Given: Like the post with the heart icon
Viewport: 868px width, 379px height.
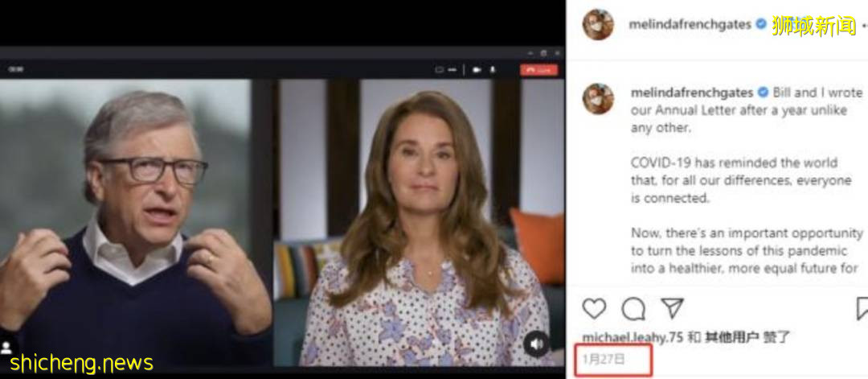Looking at the screenshot, I should point(594,309).
